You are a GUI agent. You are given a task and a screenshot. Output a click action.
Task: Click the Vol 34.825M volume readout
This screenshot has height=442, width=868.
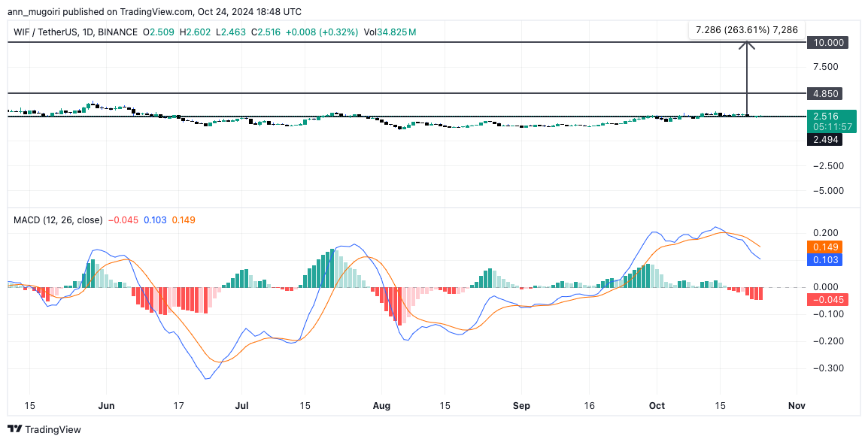click(x=388, y=32)
